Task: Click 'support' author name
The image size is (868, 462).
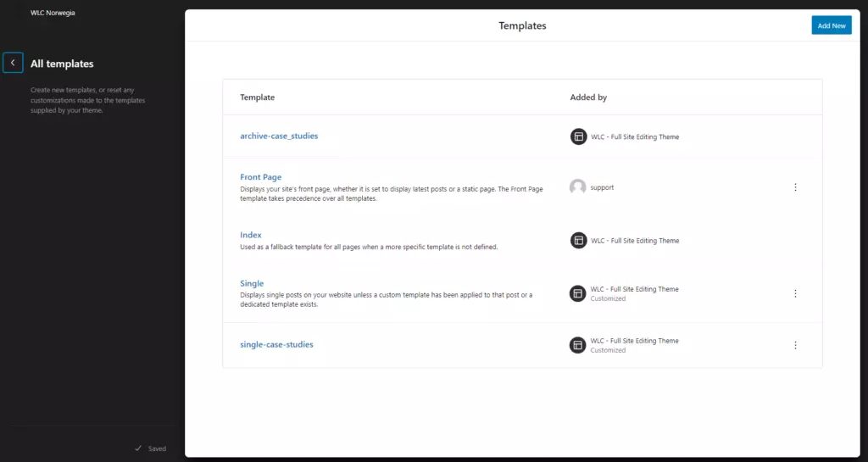Action: (602, 187)
